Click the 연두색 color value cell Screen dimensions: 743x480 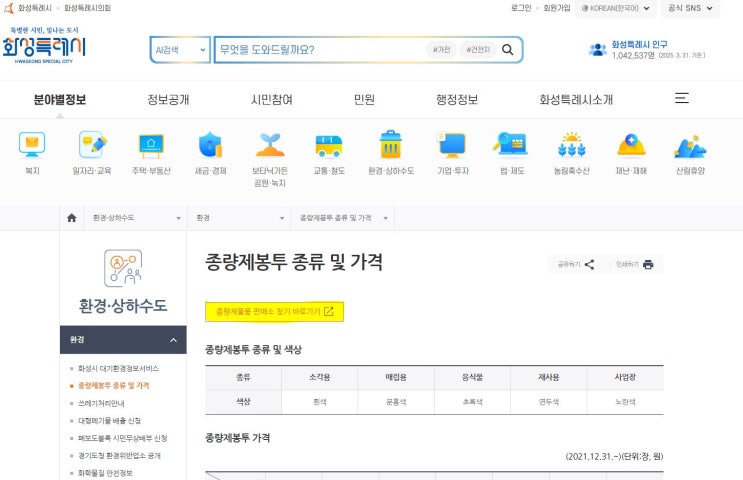[x=549, y=402]
